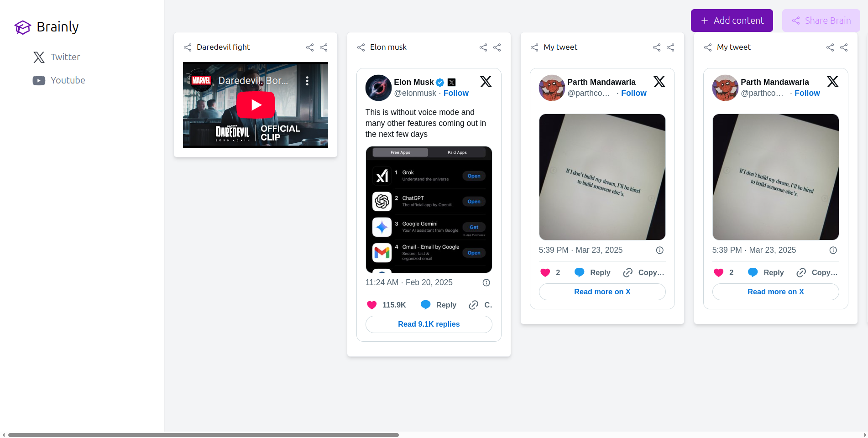The width and height of the screenshot is (868, 438).
Task: Click share icon left of Elon musk title
Action: [361, 47]
